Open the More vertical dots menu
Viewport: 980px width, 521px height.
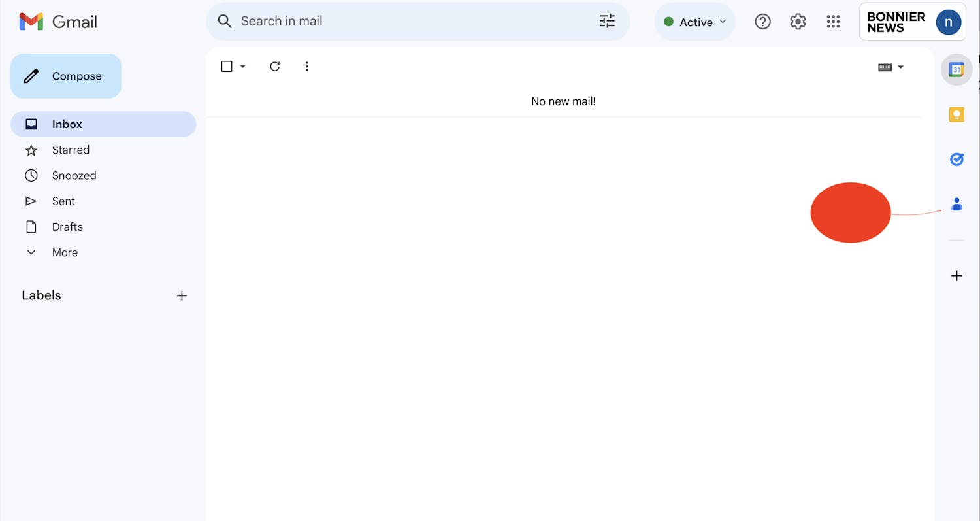pos(306,67)
